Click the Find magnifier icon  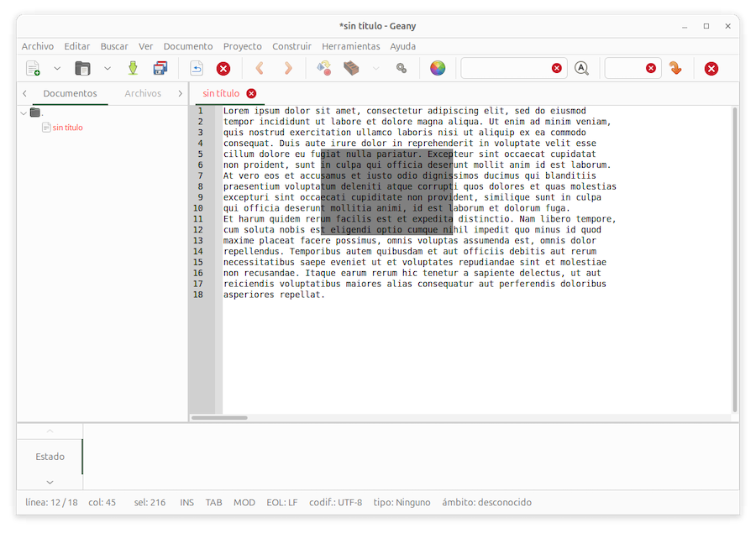point(581,69)
